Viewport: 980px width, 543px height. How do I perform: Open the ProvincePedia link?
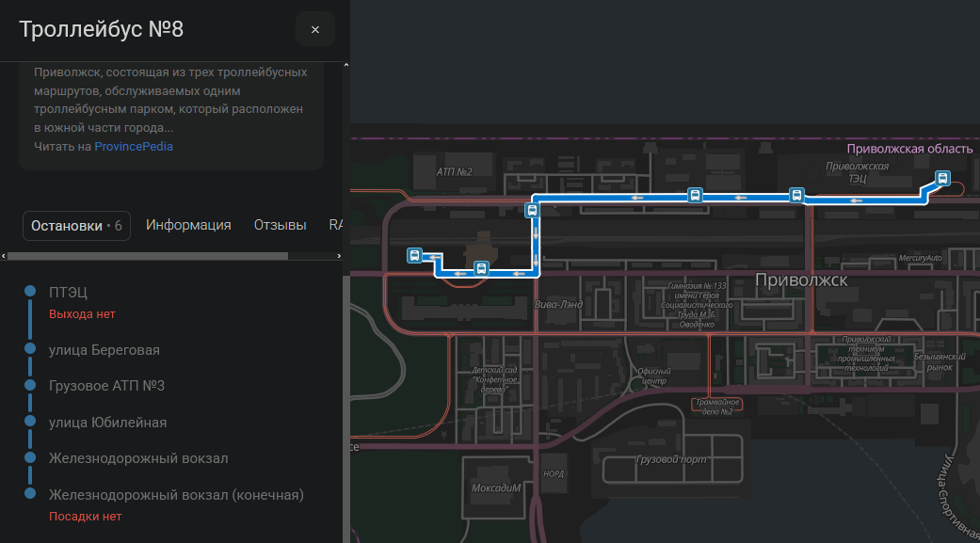pyautogui.click(x=134, y=147)
